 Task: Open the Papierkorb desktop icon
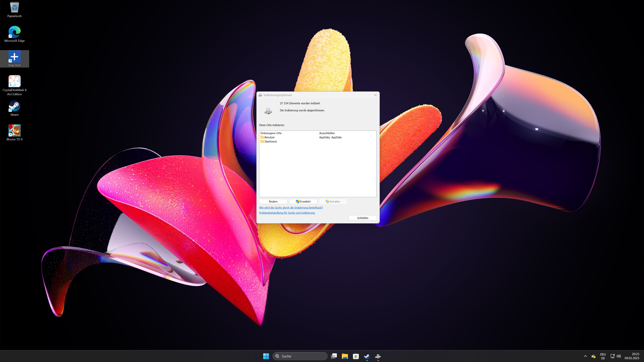14,8
